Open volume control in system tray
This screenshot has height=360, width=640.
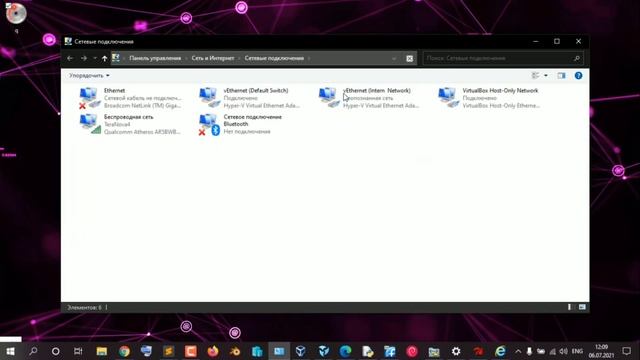[x=564, y=351]
